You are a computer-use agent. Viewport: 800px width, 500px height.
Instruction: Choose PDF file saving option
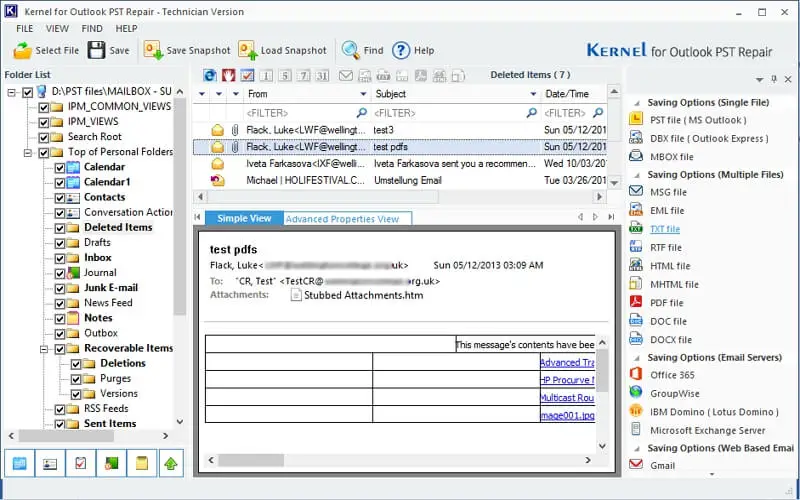(x=666, y=303)
